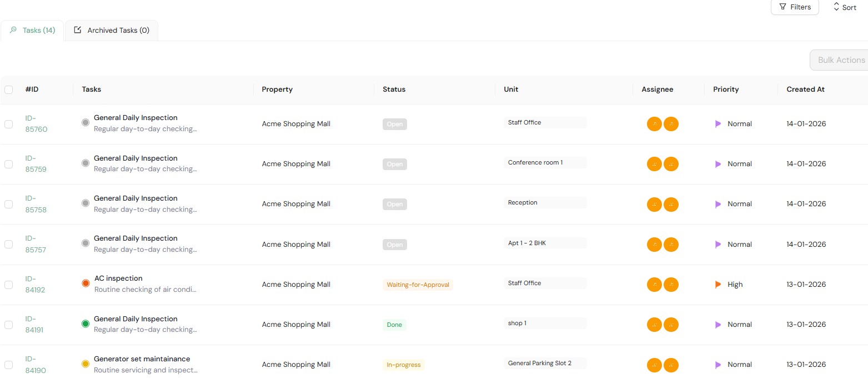Click the green status dot for task ID-84191
The height and width of the screenshot is (383, 868).
click(x=86, y=324)
